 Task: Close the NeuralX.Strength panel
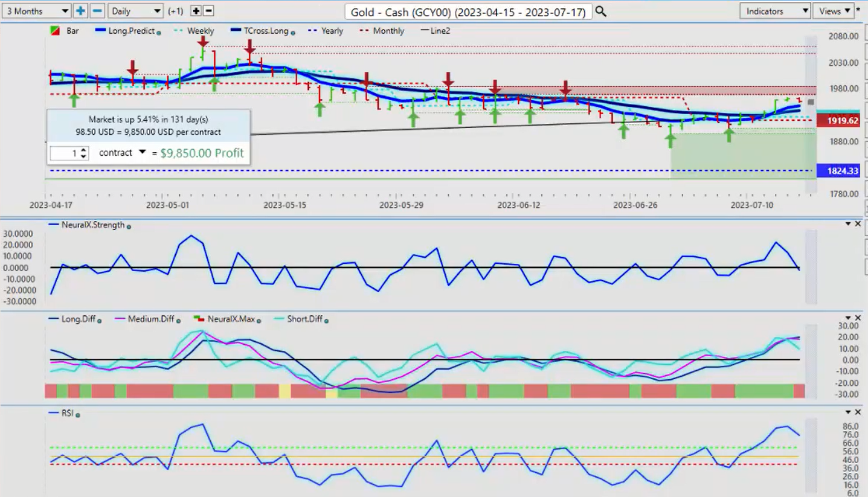(x=858, y=224)
